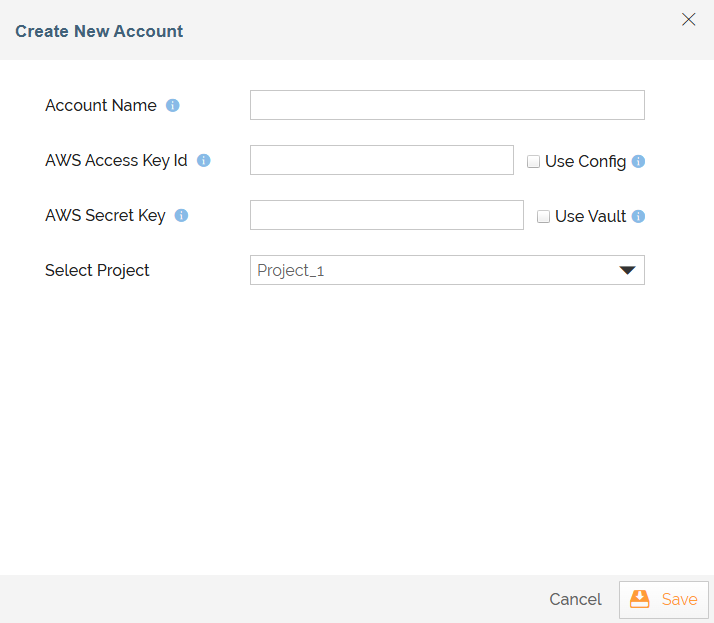Tick the Use Vault checkbox

543,216
